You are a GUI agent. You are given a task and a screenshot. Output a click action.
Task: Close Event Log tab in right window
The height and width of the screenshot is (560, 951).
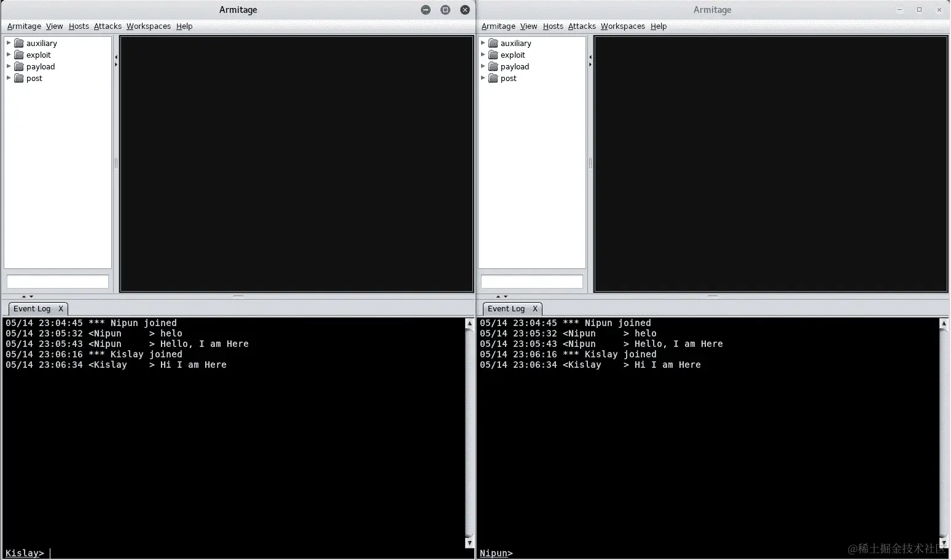click(x=535, y=309)
